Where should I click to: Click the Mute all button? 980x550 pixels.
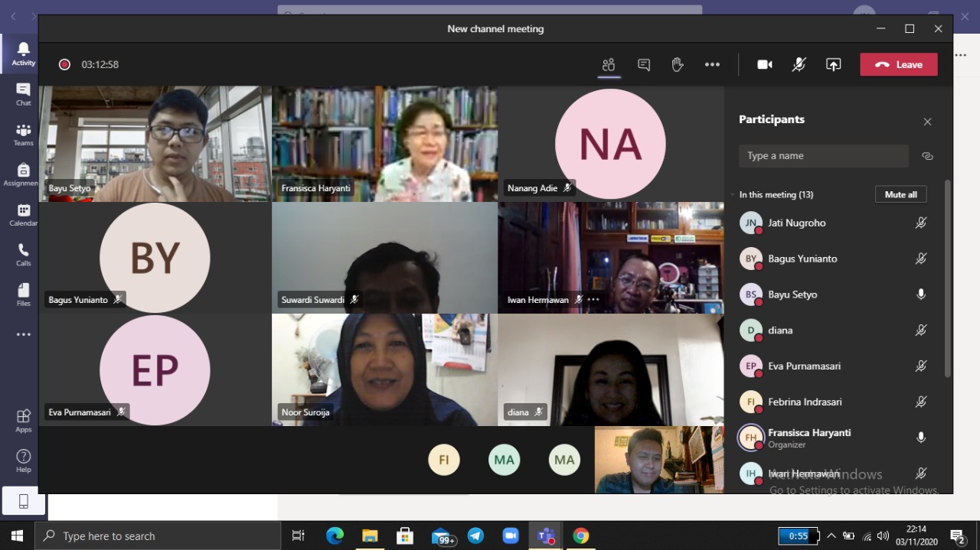(900, 195)
